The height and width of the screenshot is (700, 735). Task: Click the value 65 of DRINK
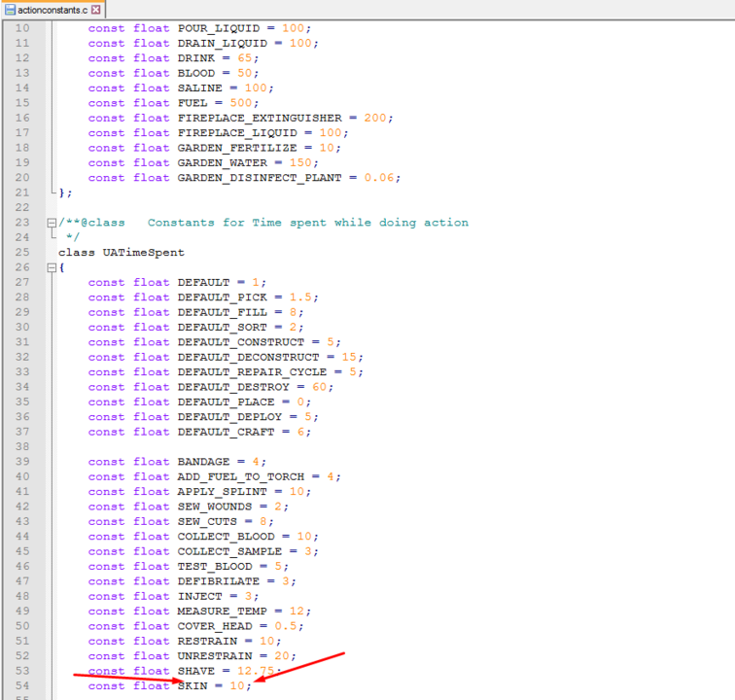(245, 58)
